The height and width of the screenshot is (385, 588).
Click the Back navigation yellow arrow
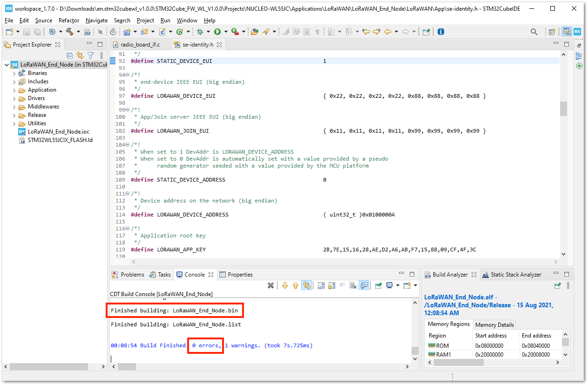pyautogui.click(x=387, y=32)
